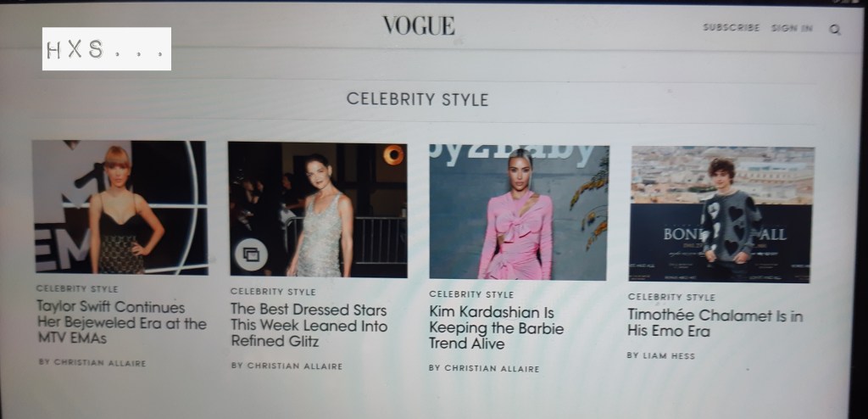868x419 pixels.
Task: Click the Subscribe link in header
Action: (x=732, y=27)
